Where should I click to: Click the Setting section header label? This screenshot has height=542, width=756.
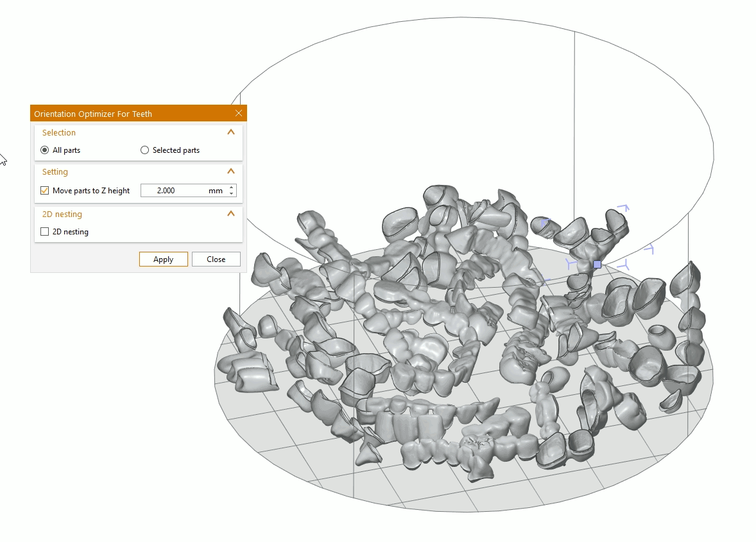tap(55, 171)
